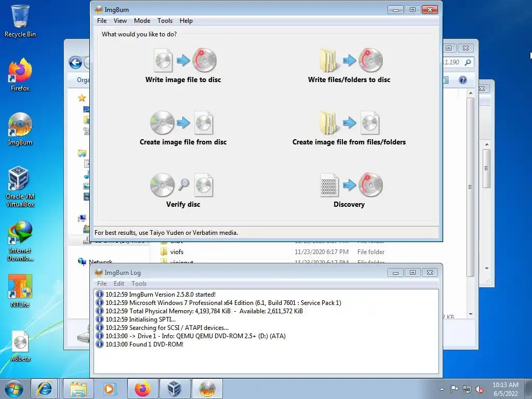Switch to VirtualBox taskbar button

click(175, 389)
